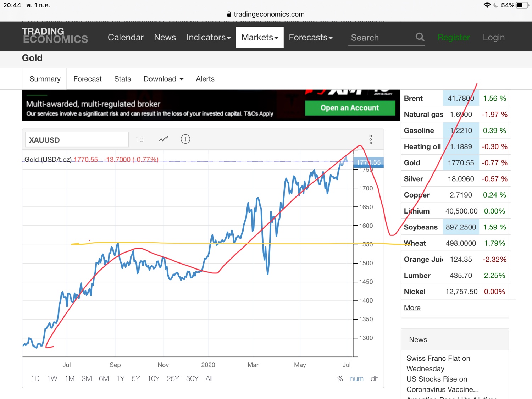Open US Stocks Rise news article
532x399 pixels.
443,384
